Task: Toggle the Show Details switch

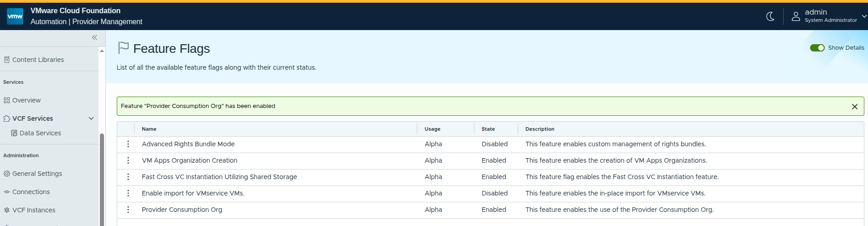Action: (817, 48)
